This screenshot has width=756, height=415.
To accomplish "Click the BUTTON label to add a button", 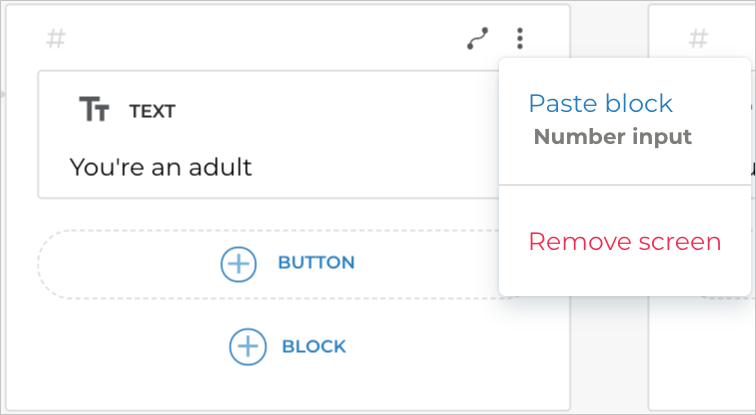I will (x=316, y=264).
